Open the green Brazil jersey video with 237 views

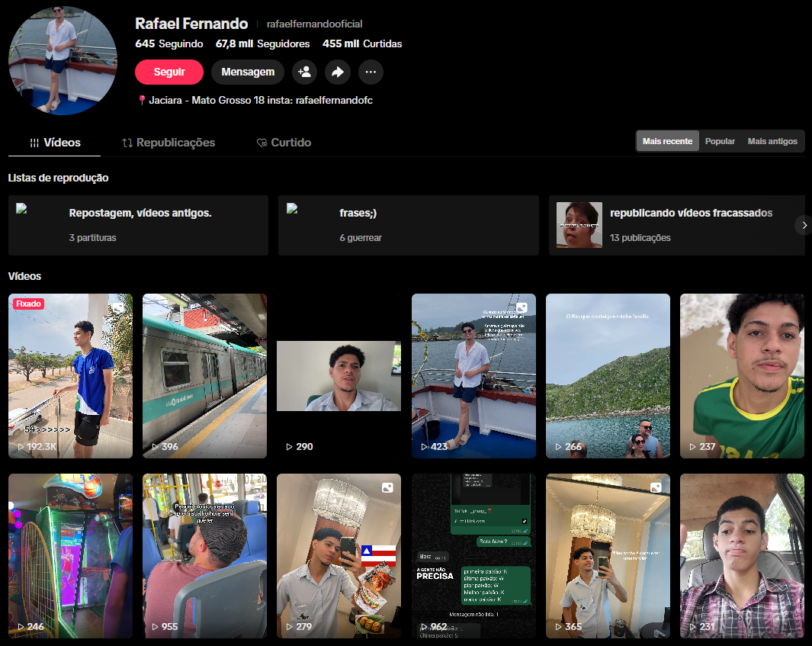coord(742,375)
